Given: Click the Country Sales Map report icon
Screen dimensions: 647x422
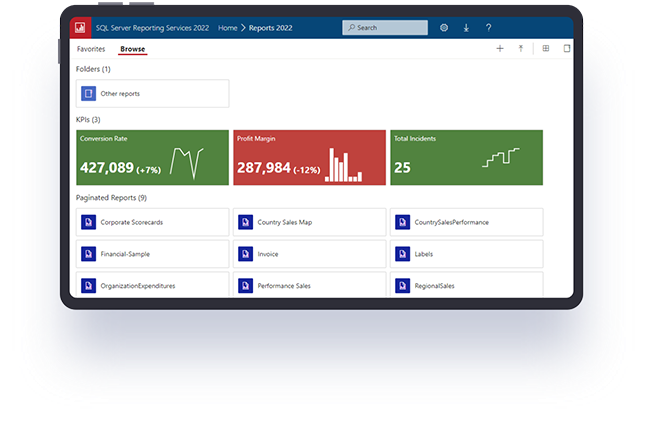Looking at the screenshot, I should tap(246, 222).
